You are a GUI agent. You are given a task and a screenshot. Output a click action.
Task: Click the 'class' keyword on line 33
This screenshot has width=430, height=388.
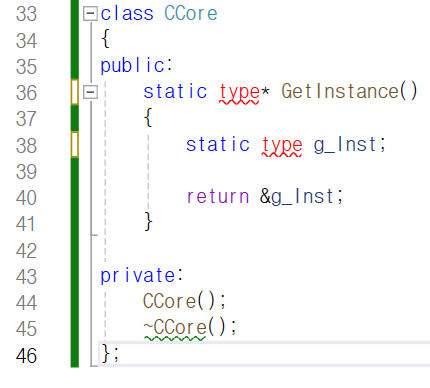pyautogui.click(x=127, y=14)
